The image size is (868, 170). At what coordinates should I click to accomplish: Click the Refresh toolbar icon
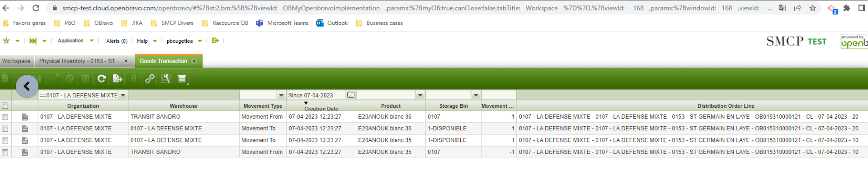coord(102,79)
